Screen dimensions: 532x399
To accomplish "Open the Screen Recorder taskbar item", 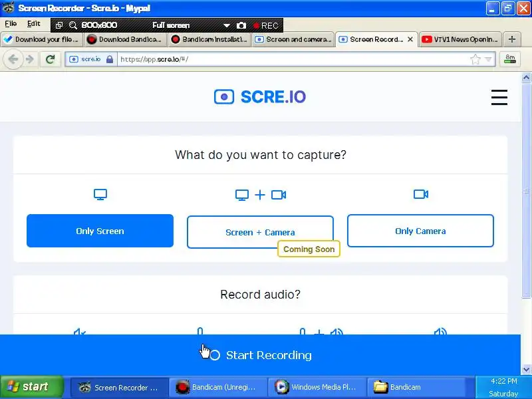I will [x=119, y=387].
